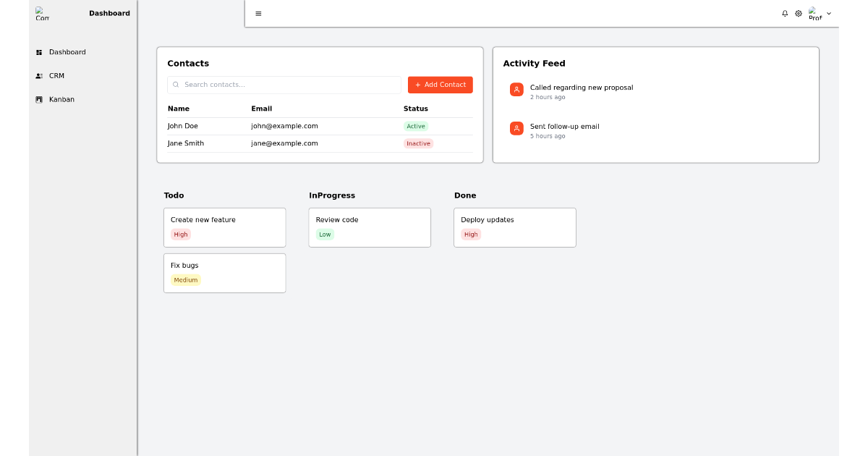Click the email link john@example.com
This screenshot has width=868, height=456.
point(284,125)
